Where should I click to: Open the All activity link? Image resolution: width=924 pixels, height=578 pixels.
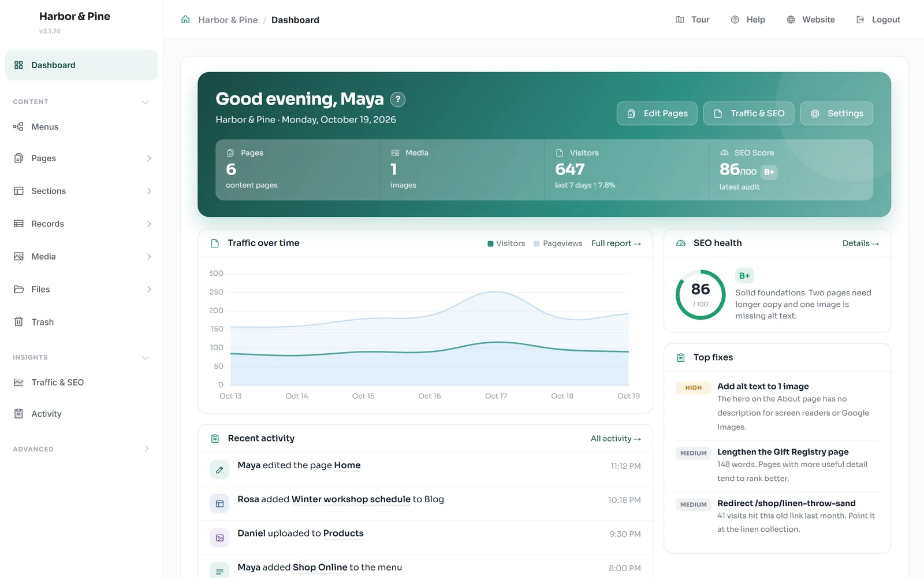(616, 439)
